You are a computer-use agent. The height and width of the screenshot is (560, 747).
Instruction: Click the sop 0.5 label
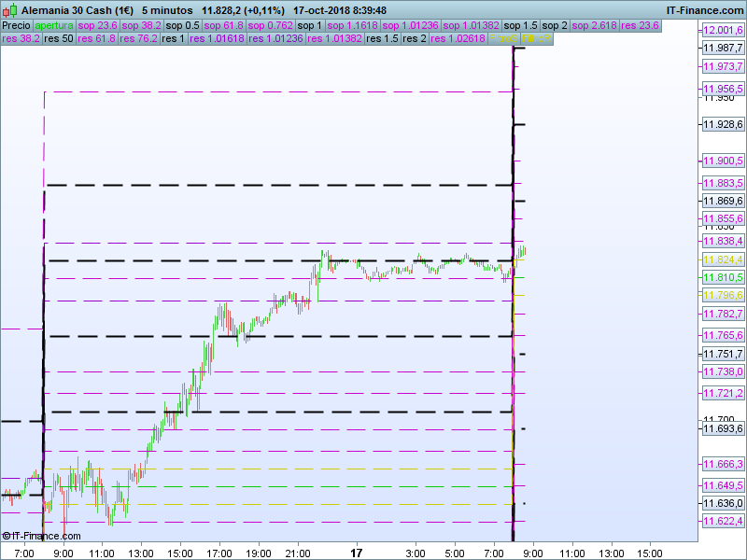(x=182, y=25)
